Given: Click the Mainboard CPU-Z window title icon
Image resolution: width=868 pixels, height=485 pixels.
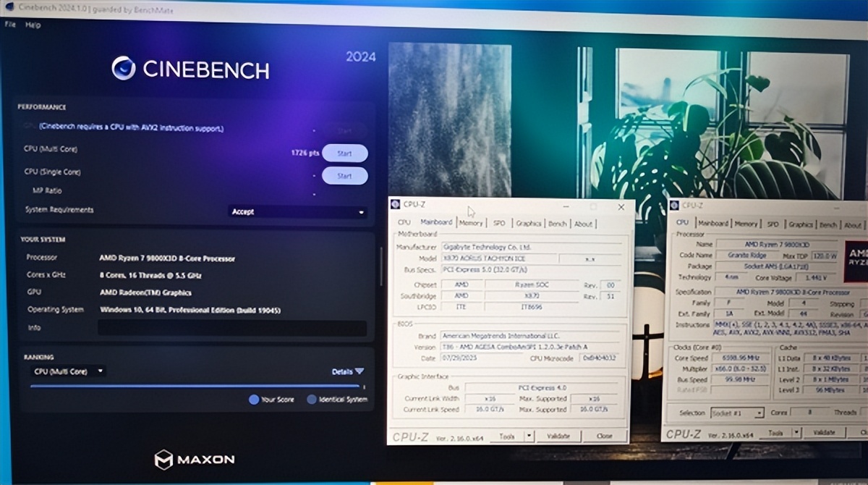Looking at the screenshot, I should [396, 205].
